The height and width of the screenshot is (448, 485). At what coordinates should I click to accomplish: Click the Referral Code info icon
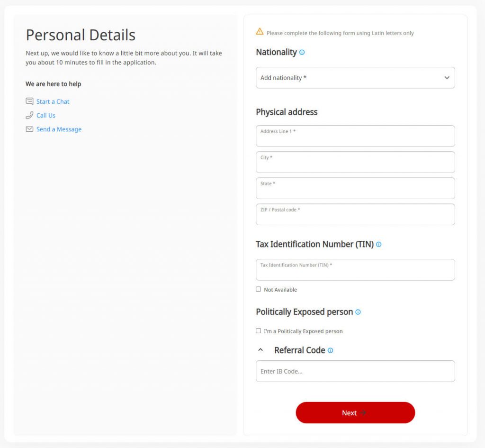(x=330, y=350)
